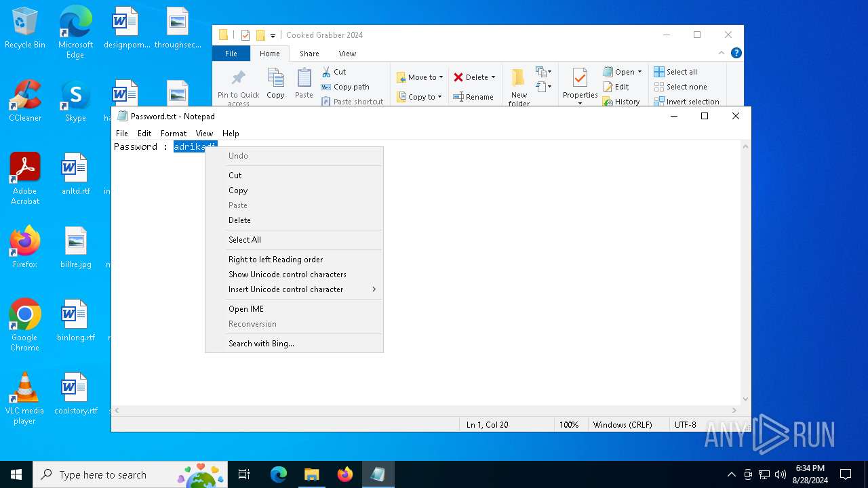Choose Open IME from context menu
Image resolution: width=868 pixels, height=488 pixels.
[294, 309]
